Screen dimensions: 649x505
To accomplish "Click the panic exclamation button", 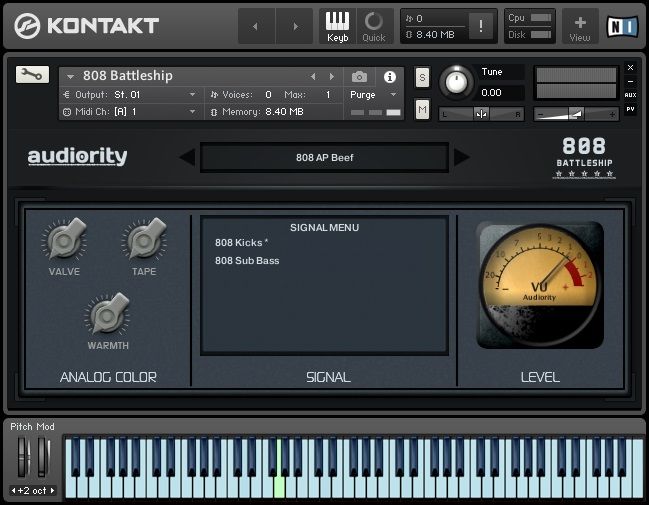I will coord(482,27).
